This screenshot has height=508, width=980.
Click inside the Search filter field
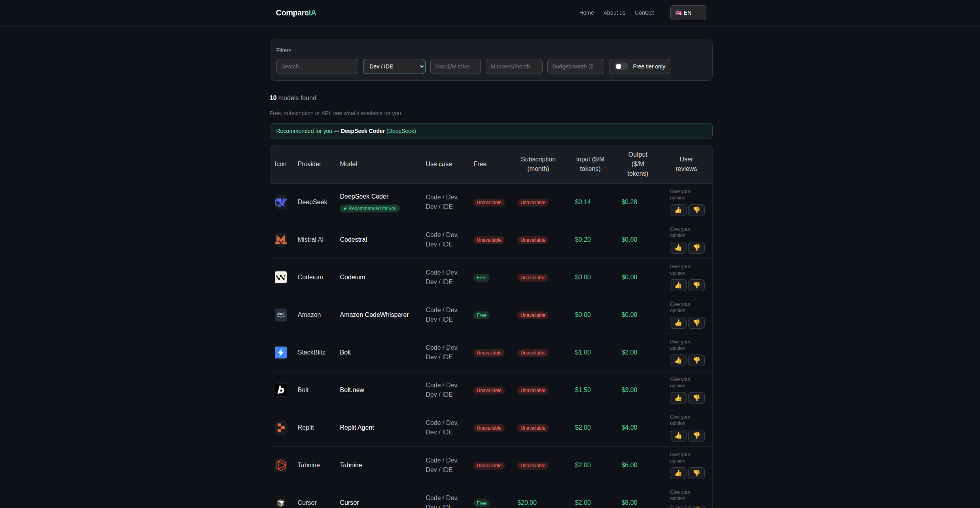pyautogui.click(x=317, y=66)
